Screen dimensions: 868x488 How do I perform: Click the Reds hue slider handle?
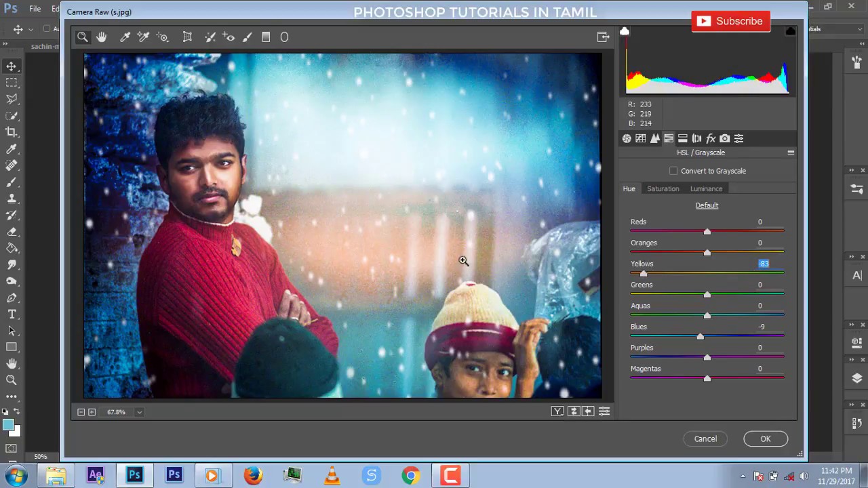coord(707,232)
